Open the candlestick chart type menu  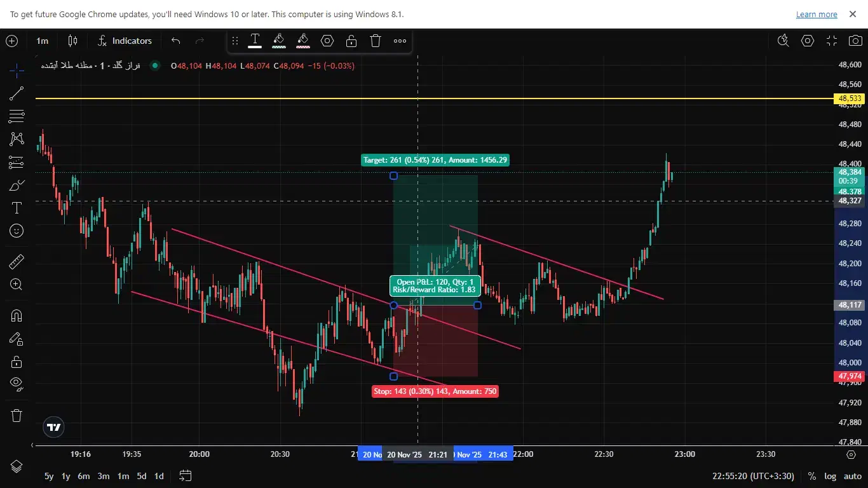point(73,41)
